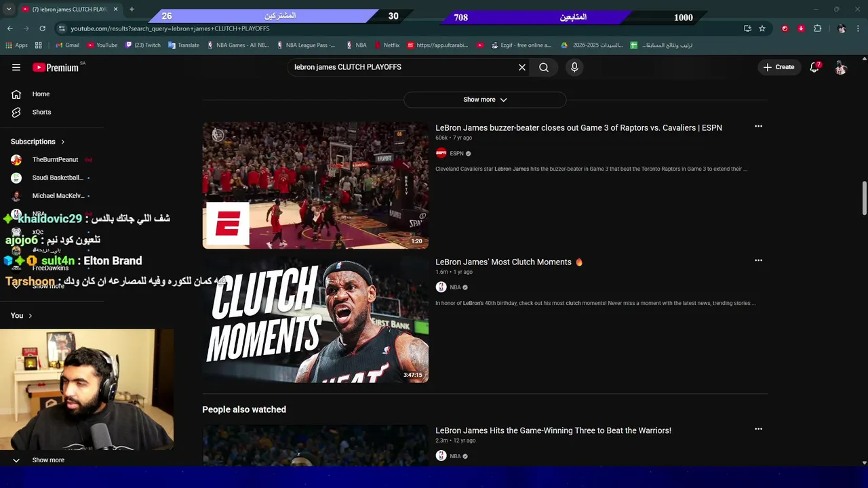The image size is (868, 488).
Task: Start voice search with the microphone
Action: coord(574,67)
